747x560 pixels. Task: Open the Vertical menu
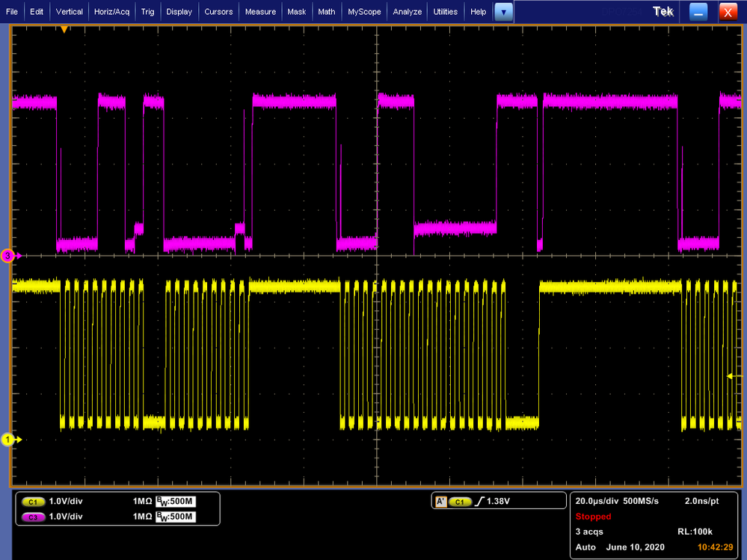(x=69, y=11)
